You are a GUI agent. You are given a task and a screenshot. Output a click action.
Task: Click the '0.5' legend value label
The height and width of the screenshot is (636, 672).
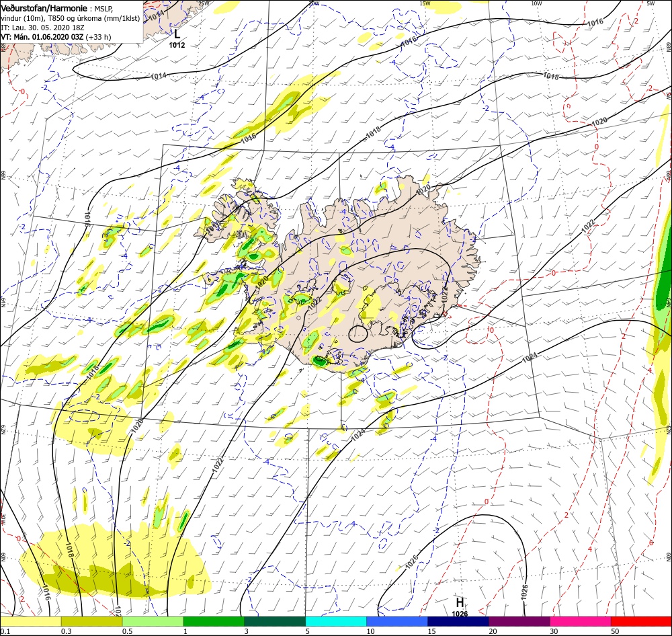[x=127, y=631]
